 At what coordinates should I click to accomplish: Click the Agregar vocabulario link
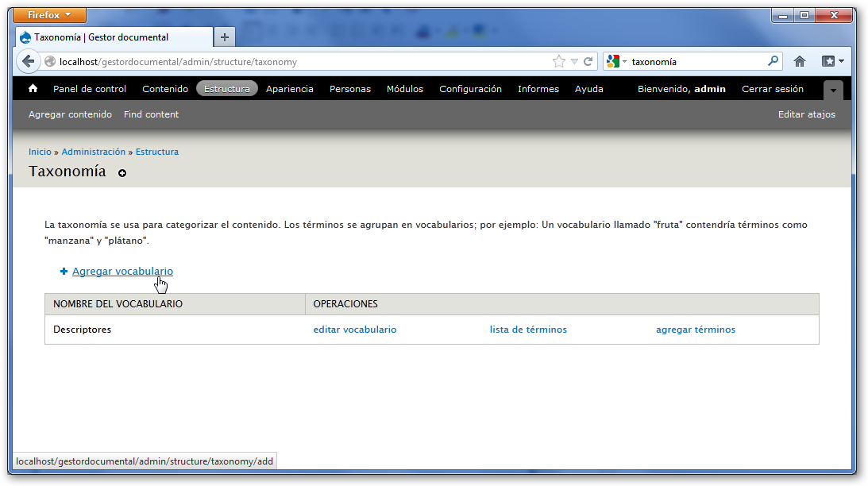tap(122, 272)
